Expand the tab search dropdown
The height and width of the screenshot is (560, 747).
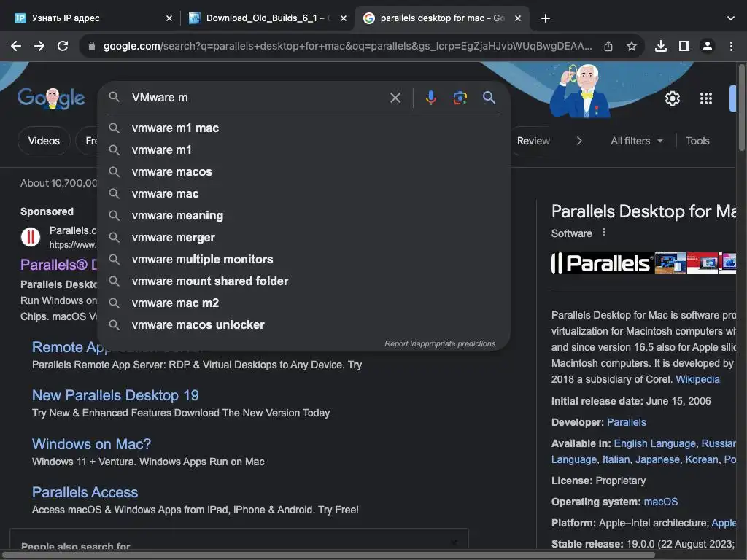(x=731, y=18)
